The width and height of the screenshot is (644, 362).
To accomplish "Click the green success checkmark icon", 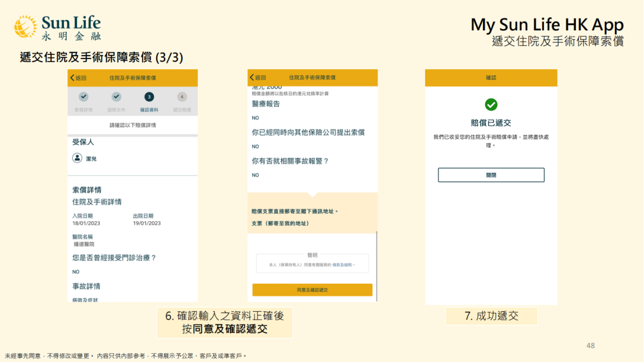I will (491, 104).
